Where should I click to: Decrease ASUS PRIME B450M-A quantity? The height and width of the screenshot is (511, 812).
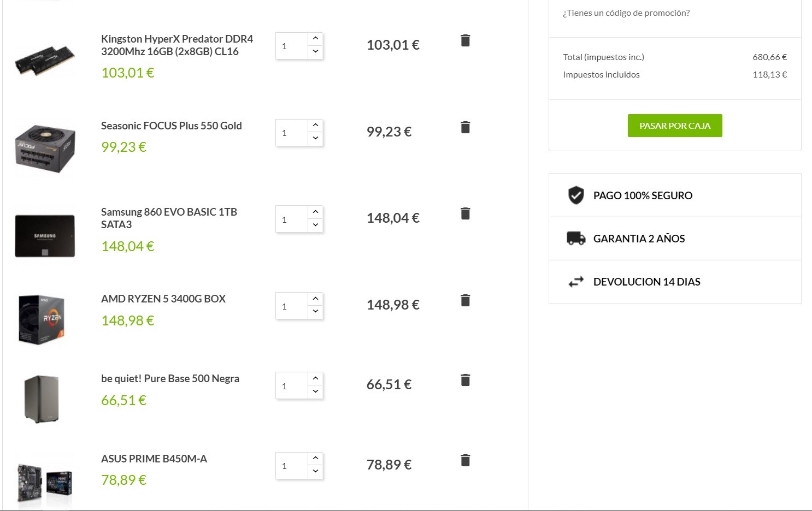pos(315,472)
